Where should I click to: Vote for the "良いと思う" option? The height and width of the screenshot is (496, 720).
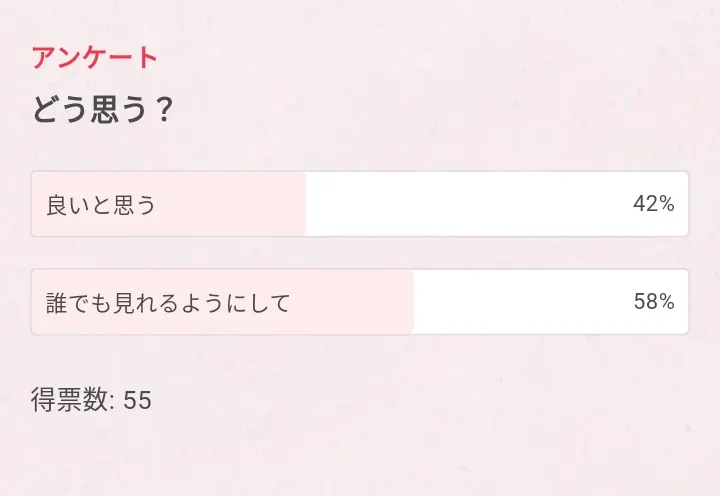pyautogui.click(x=359, y=204)
